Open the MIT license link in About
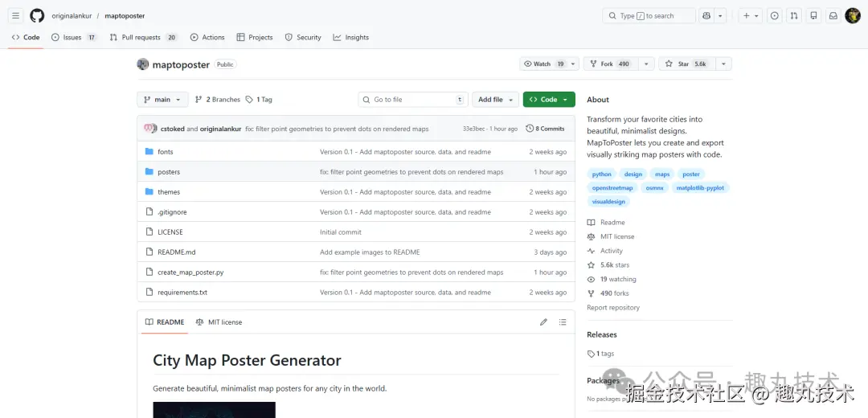 point(611,236)
